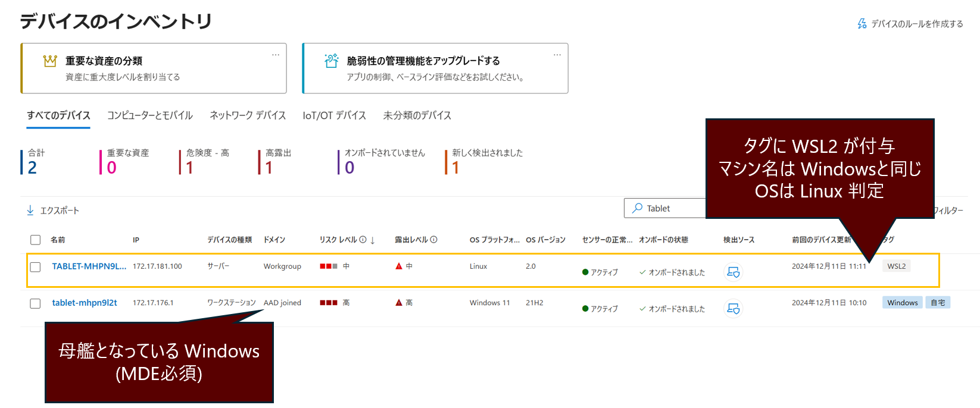Open the IoT/OT デバイス tab
The image size is (980, 408).
click(335, 115)
